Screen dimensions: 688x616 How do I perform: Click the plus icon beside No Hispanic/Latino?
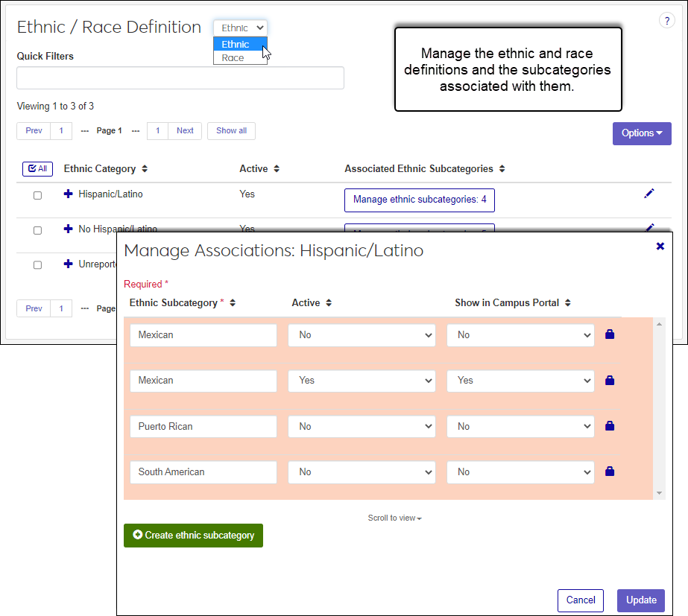click(x=69, y=229)
